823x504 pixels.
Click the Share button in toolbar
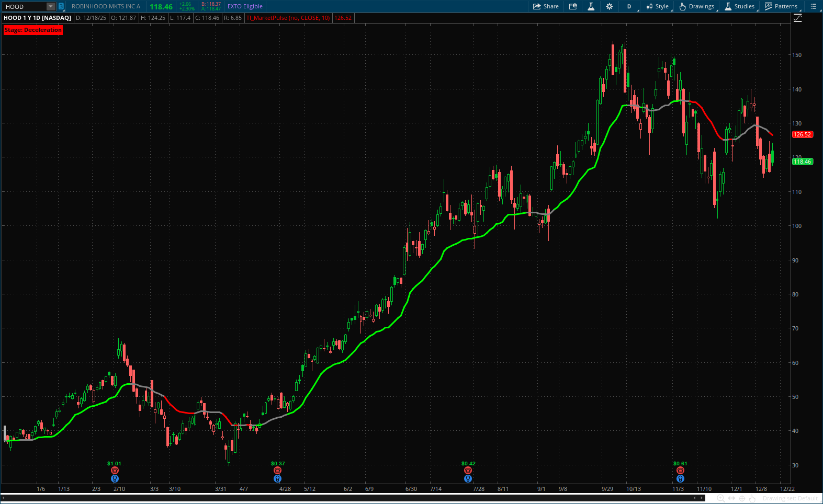(546, 6)
